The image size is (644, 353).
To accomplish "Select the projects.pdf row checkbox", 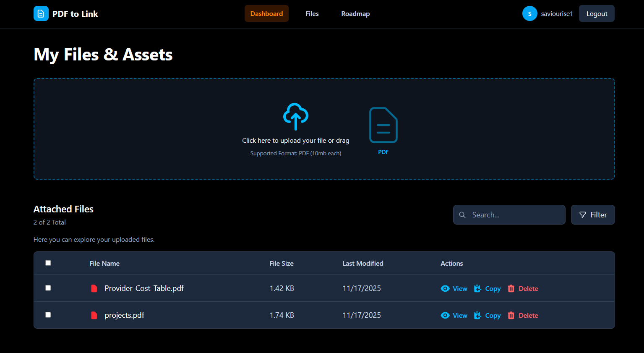I will pyautogui.click(x=48, y=315).
